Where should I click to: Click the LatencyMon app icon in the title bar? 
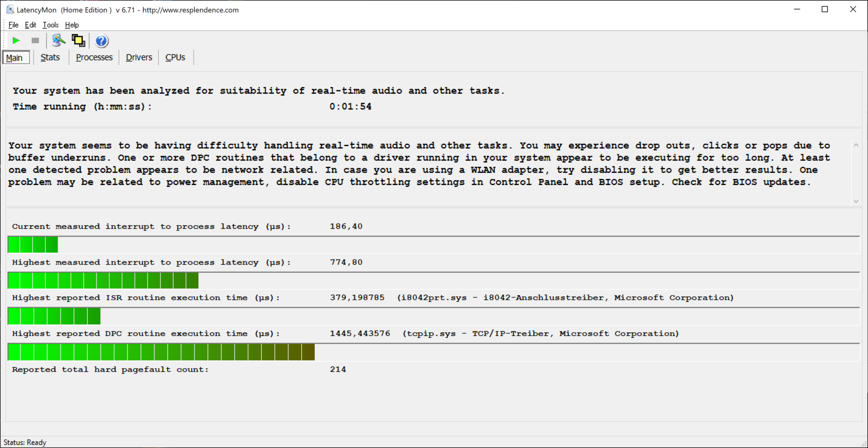[x=9, y=9]
